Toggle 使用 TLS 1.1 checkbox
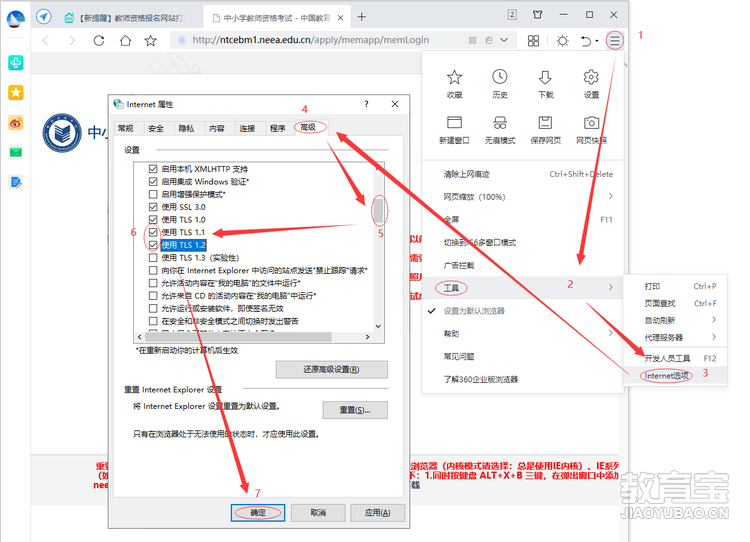Viewport: 750px width, 542px height. coord(153,232)
